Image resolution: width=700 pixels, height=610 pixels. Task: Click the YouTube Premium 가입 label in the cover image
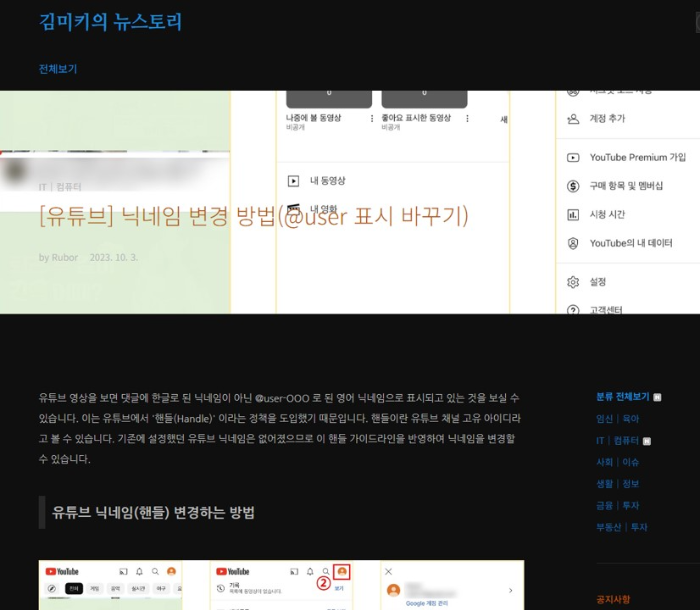point(638,157)
